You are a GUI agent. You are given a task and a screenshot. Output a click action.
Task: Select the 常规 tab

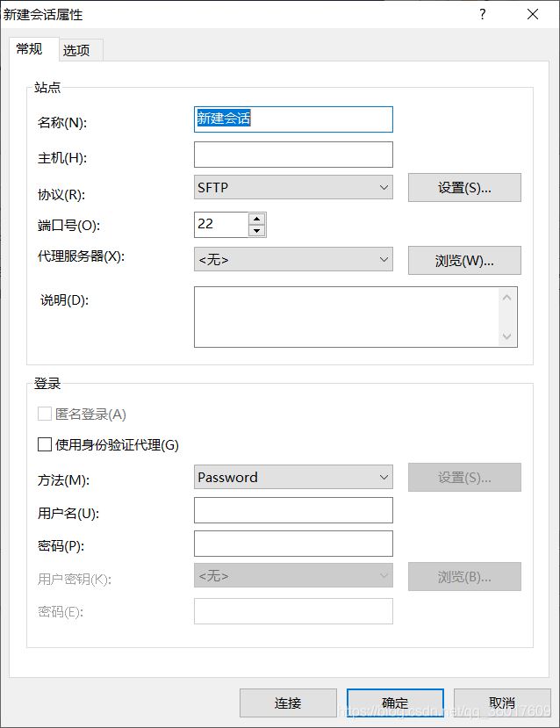tap(29, 49)
